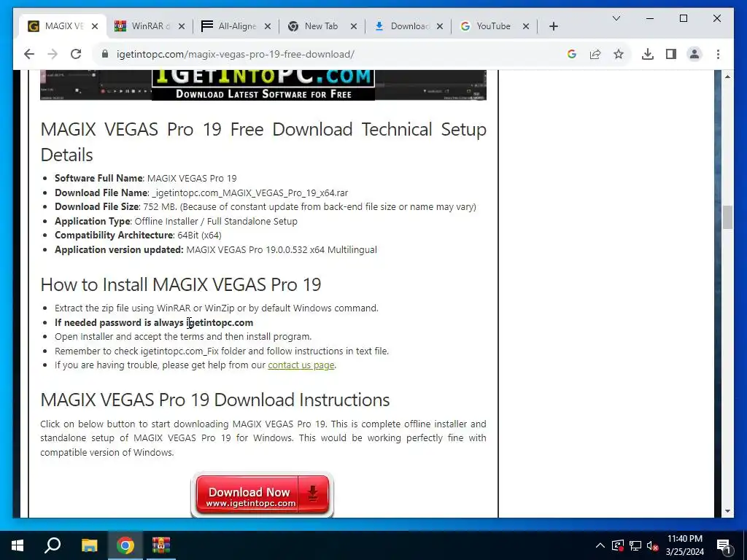The image size is (747, 560).
Task: Open Chrome downloads tray icon
Action: pyautogui.click(x=648, y=54)
